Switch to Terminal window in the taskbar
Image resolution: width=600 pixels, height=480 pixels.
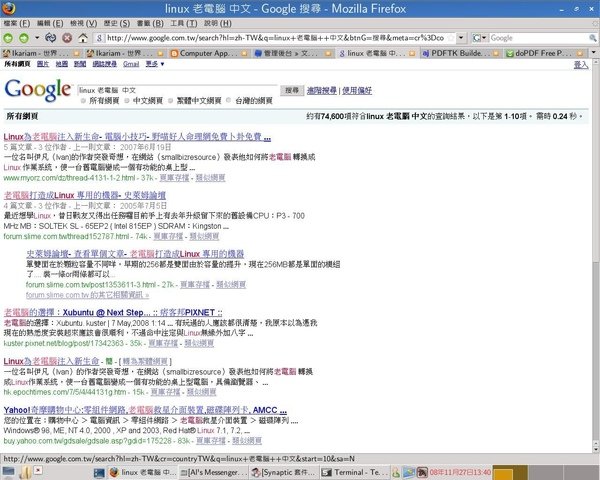[x=355, y=472]
